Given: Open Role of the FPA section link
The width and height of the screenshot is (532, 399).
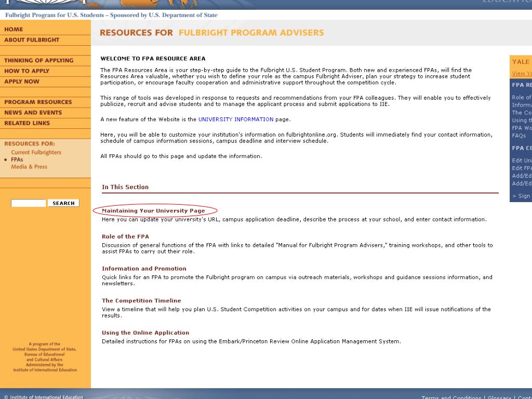Looking at the screenshot, I should [125, 236].
